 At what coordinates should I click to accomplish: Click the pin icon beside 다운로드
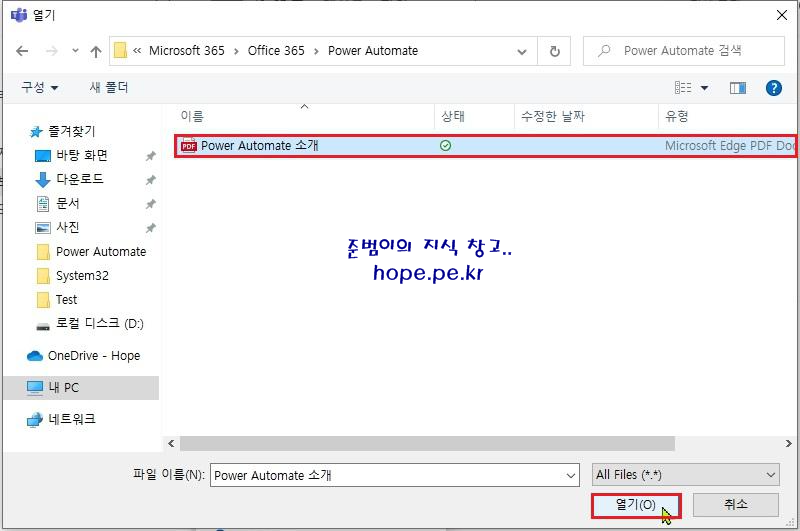point(151,180)
